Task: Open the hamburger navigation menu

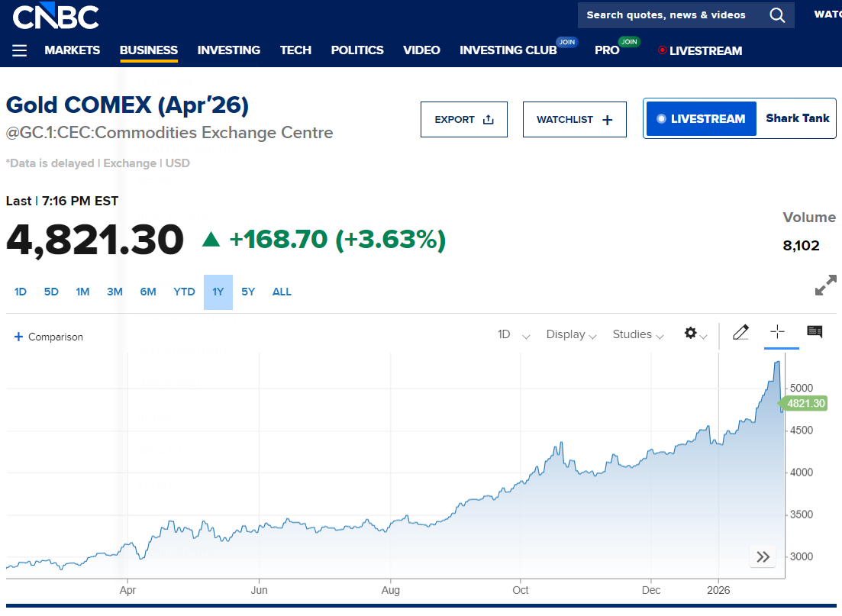Action: click(x=19, y=50)
